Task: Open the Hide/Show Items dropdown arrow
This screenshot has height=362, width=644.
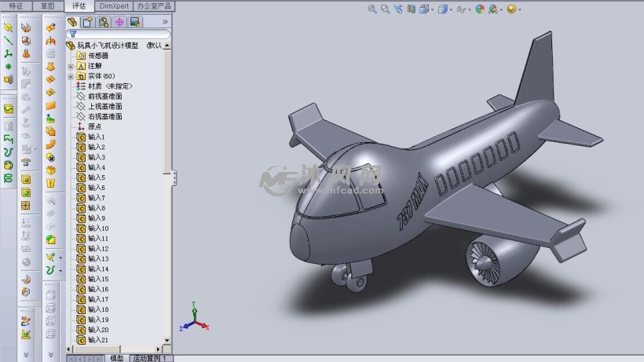Action: pyautogui.click(x=470, y=10)
